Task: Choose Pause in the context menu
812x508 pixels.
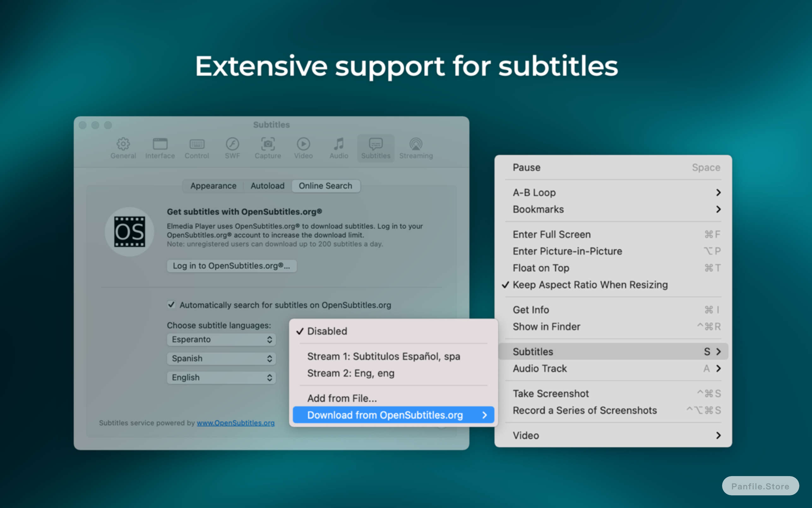Action: 613,167
